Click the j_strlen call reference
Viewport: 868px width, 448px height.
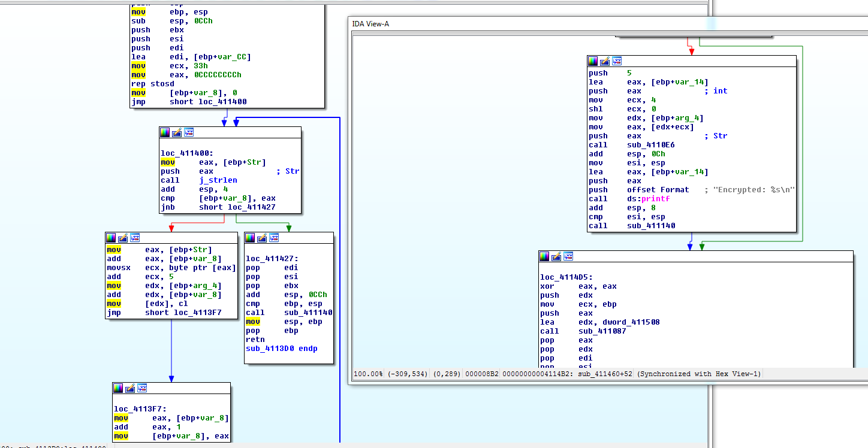pos(218,180)
